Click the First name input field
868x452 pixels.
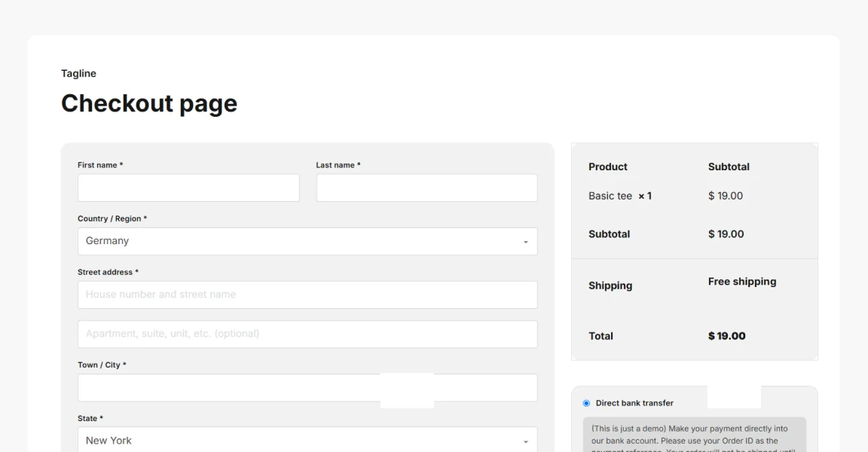click(x=188, y=188)
